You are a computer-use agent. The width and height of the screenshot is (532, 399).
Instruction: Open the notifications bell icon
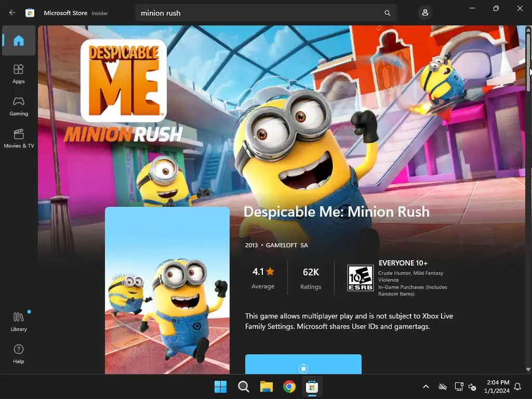click(x=518, y=387)
